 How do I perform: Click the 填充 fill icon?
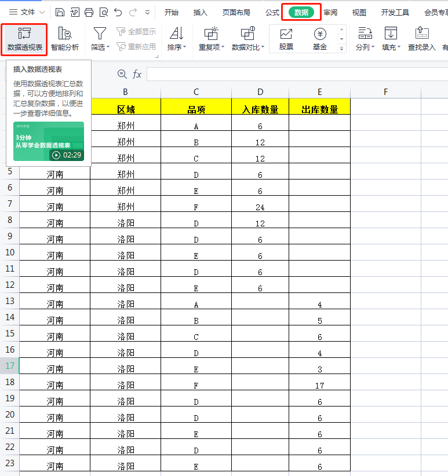coord(391,34)
